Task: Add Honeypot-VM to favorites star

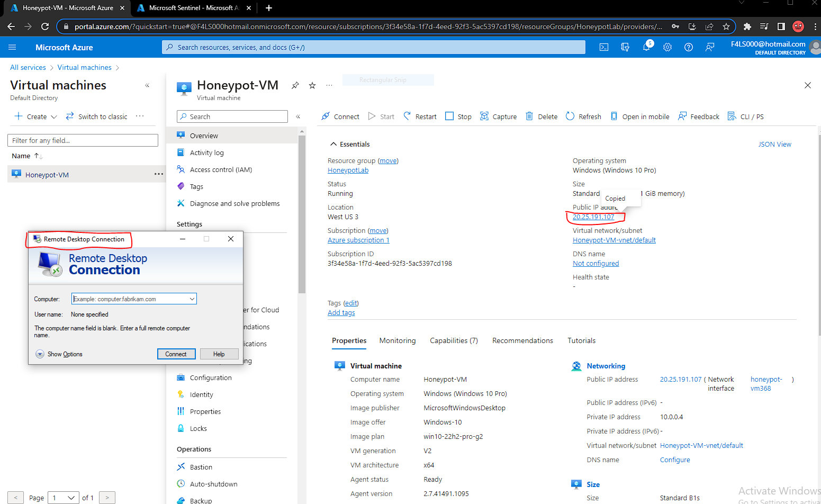Action: [312, 85]
